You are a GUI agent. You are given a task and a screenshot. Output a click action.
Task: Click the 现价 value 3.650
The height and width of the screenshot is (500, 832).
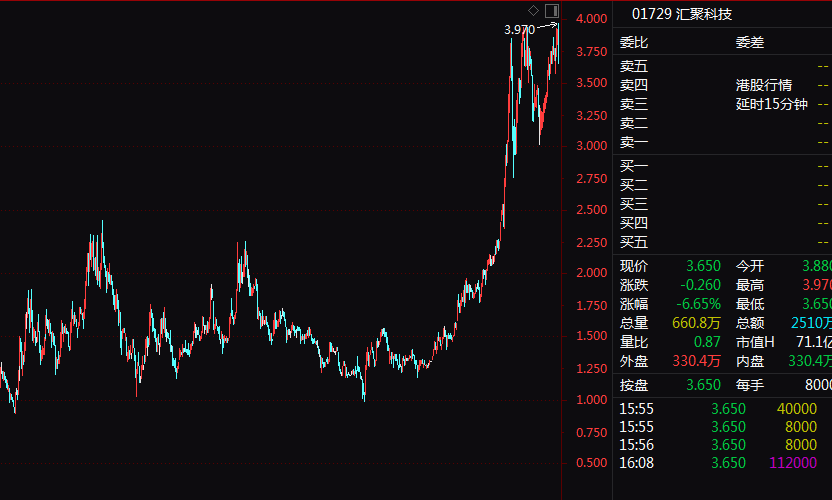[x=702, y=266]
